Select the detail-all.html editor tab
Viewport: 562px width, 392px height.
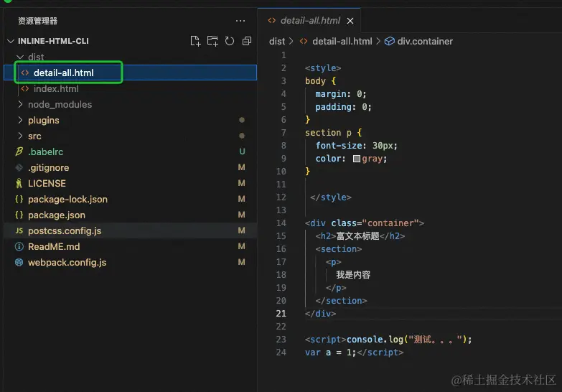309,20
